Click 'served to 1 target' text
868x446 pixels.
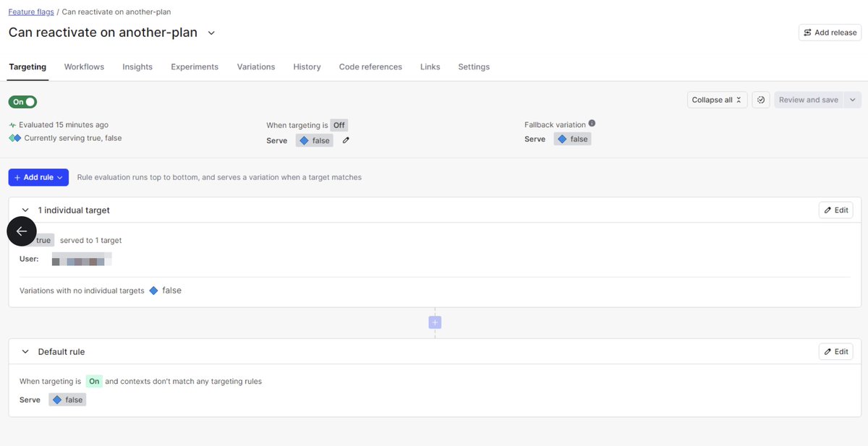point(91,241)
